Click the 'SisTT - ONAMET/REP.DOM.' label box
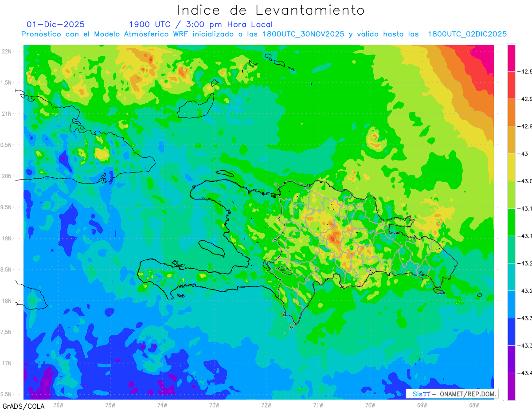Screen dimensions: 532x411 click(452, 394)
